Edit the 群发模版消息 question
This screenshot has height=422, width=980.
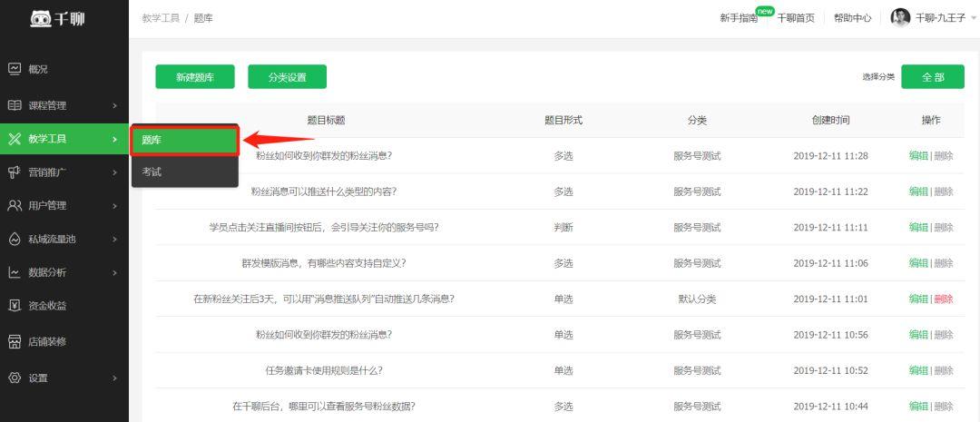918,263
